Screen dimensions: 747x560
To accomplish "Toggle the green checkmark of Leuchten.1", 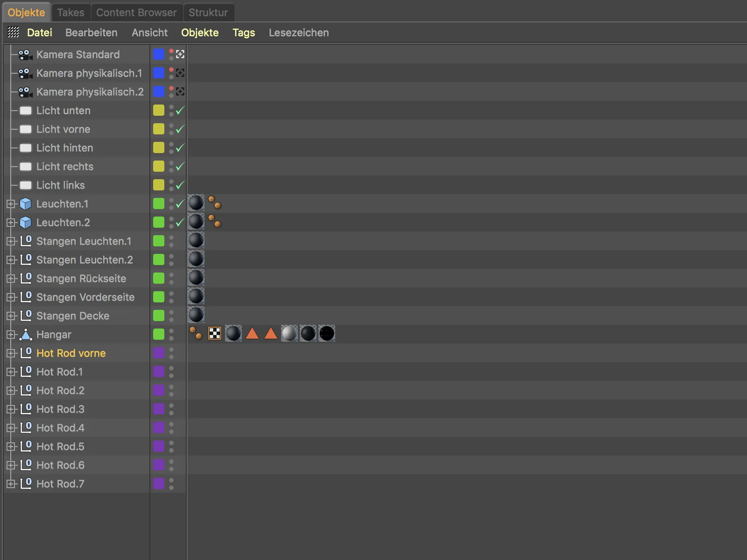I will click(180, 204).
